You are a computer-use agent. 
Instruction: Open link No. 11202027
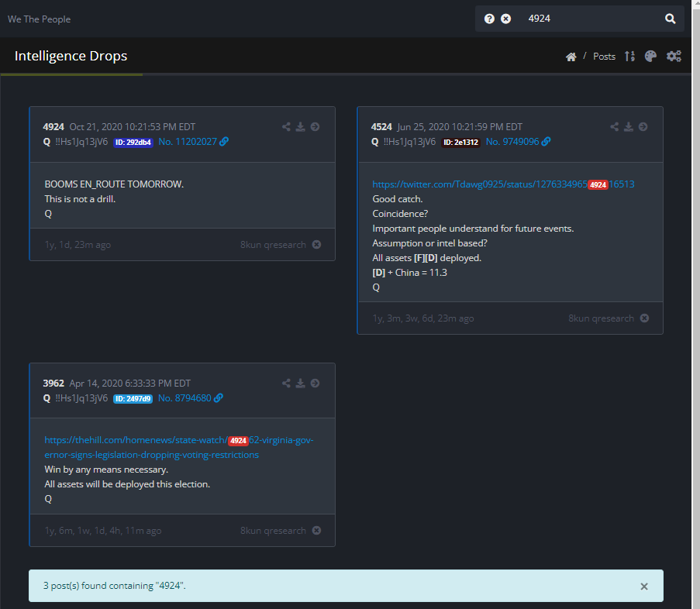[x=188, y=142]
